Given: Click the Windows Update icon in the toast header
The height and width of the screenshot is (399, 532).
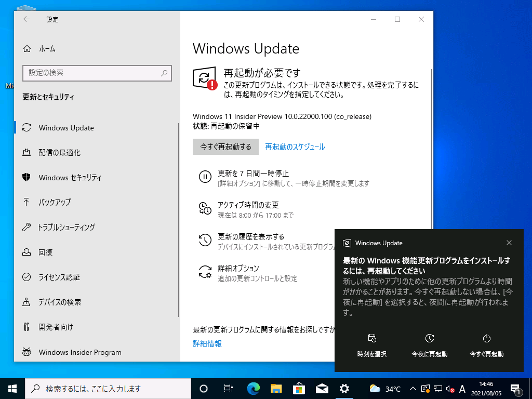Looking at the screenshot, I should coord(347,243).
